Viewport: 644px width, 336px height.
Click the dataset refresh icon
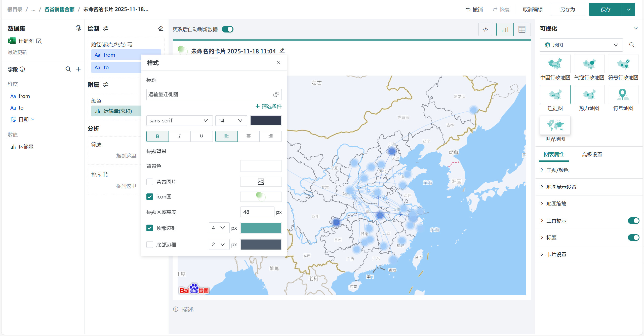[78, 28]
